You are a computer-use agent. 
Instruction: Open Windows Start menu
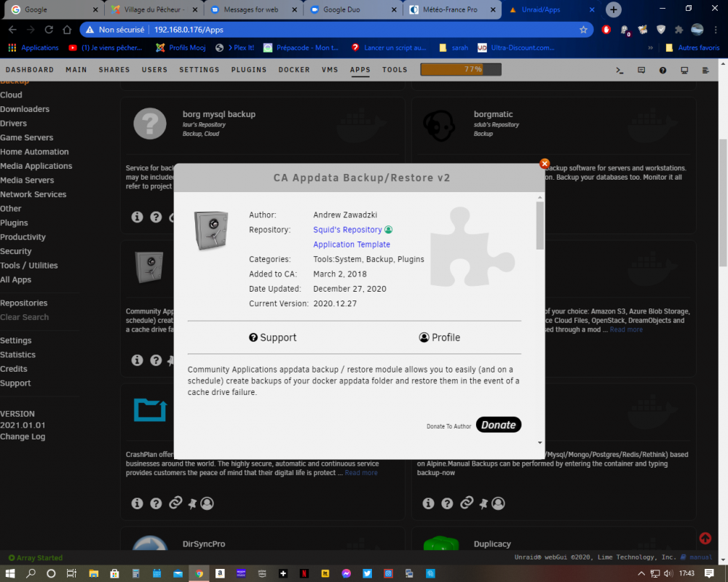pyautogui.click(x=9, y=574)
